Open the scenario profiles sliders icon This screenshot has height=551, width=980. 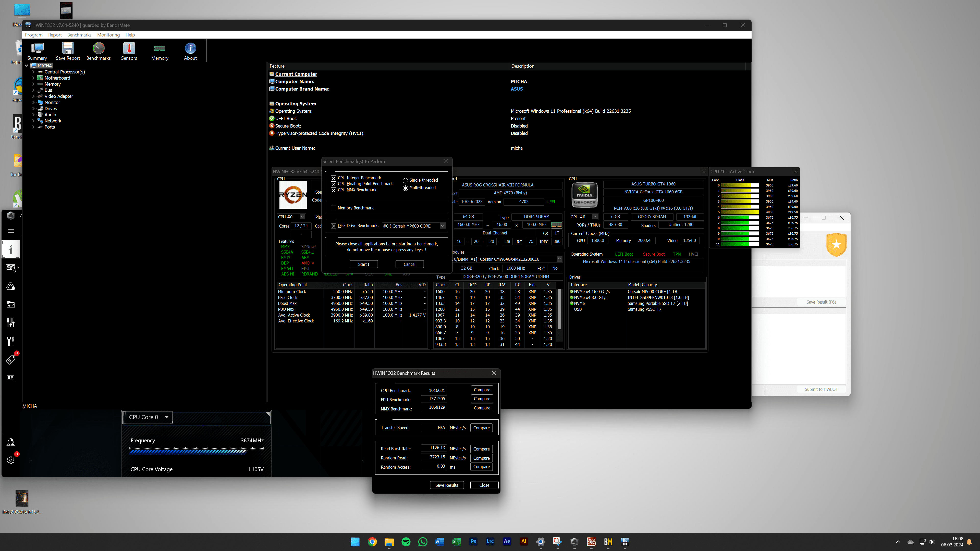point(11,323)
